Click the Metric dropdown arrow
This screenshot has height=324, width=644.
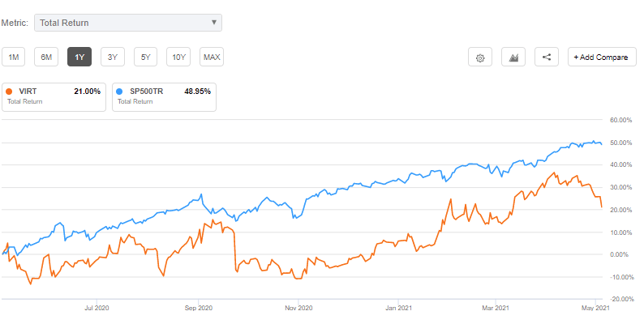213,23
